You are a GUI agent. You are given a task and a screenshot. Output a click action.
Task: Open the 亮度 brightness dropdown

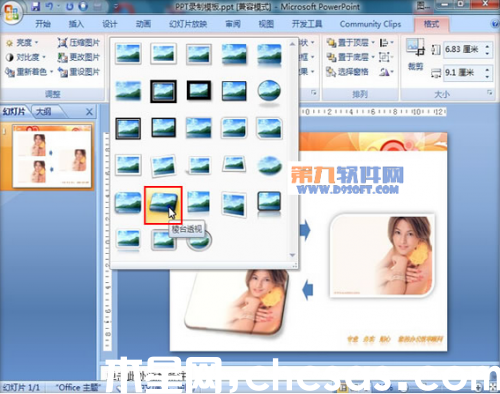coord(22,43)
